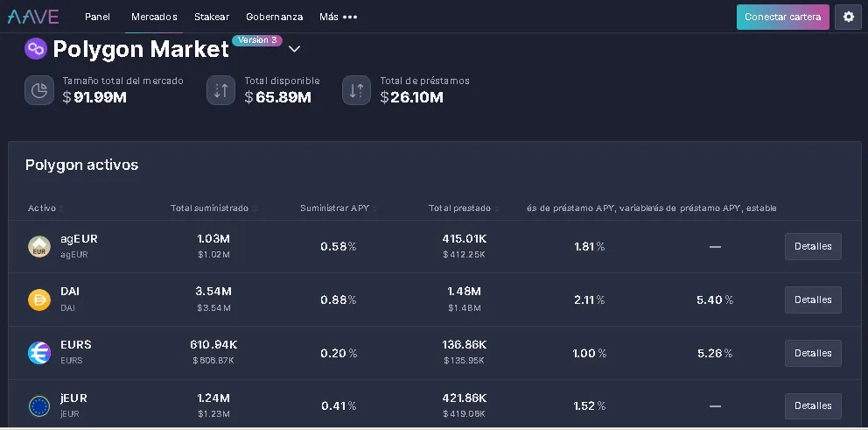Viewport: 868px width, 430px height.
Task: Sort by Total suministrado column
Action: point(213,208)
